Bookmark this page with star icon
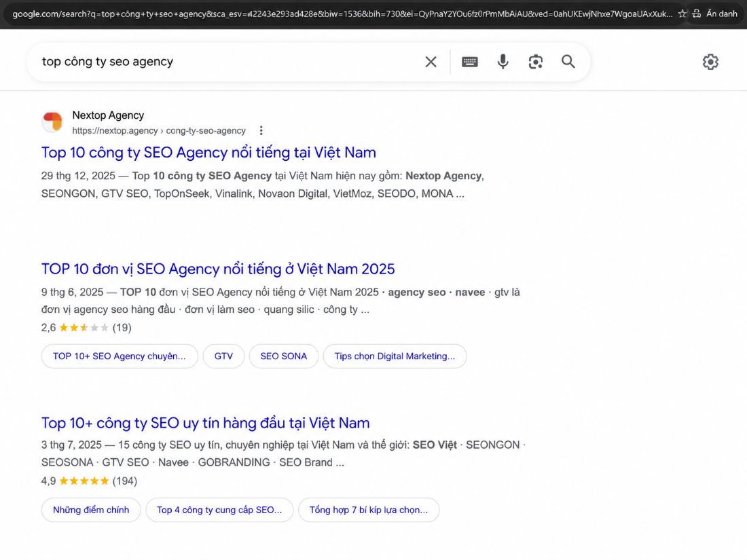The height and width of the screenshot is (560, 747). (682, 14)
